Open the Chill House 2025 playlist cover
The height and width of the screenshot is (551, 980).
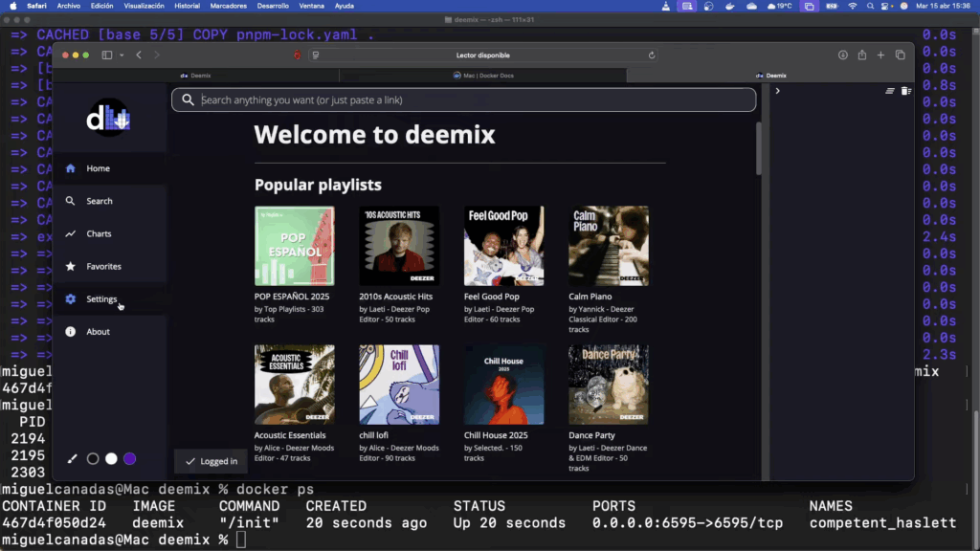(503, 385)
